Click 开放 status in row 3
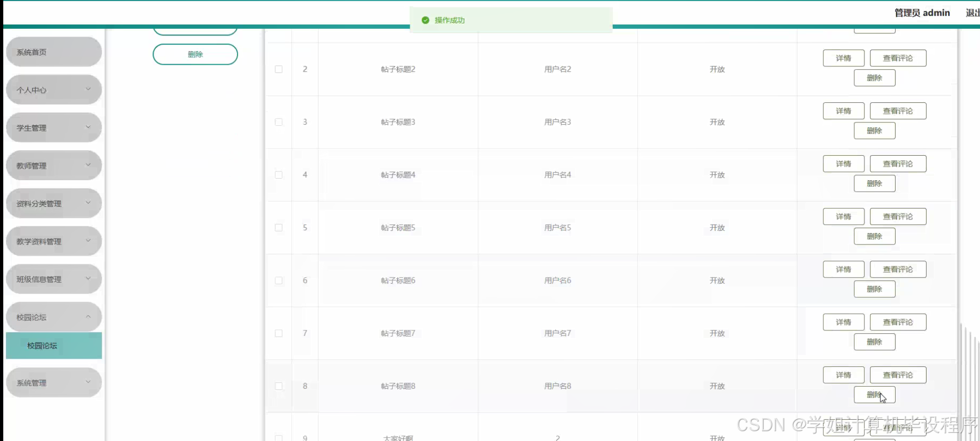 pos(717,122)
